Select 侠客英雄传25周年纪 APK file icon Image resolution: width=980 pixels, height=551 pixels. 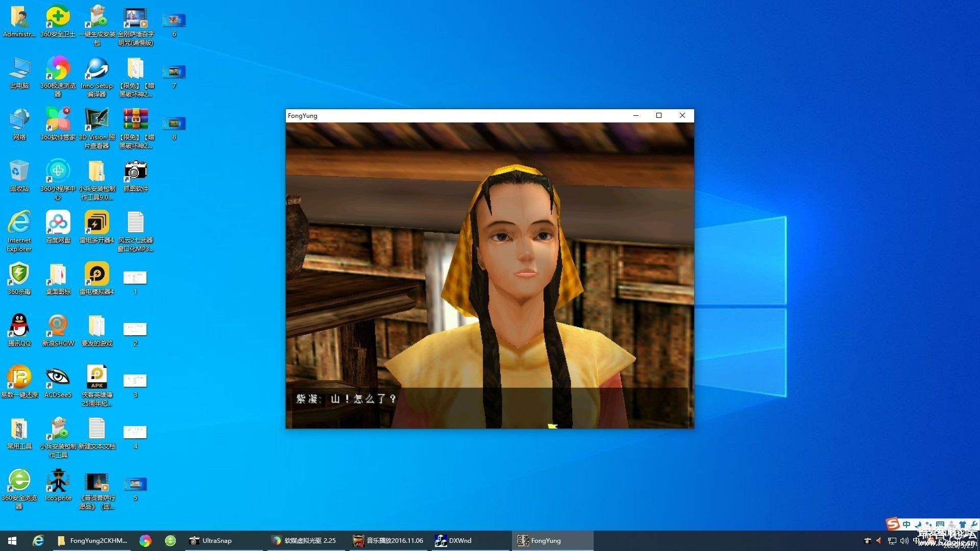point(96,386)
